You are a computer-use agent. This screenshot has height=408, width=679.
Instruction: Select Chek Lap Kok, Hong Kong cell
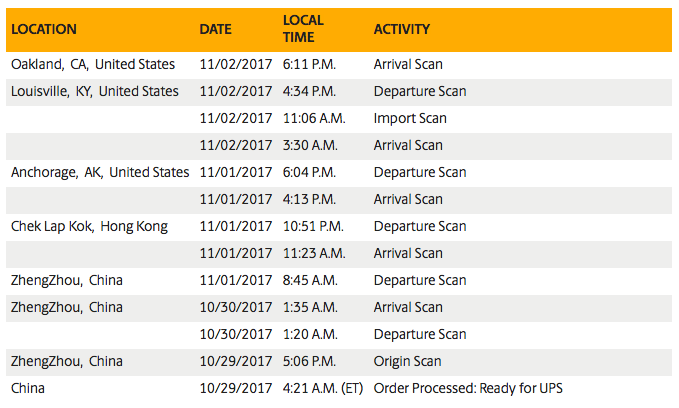89,227
